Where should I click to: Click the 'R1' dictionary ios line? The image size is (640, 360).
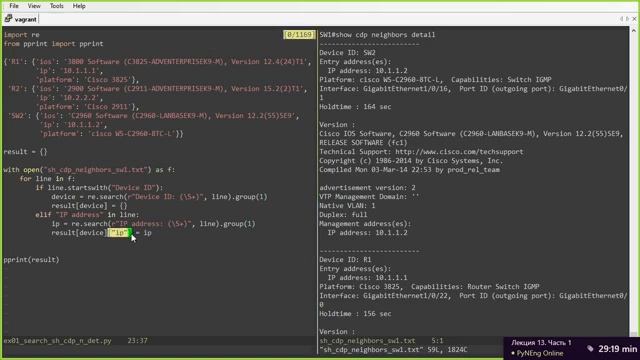click(x=158, y=62)
